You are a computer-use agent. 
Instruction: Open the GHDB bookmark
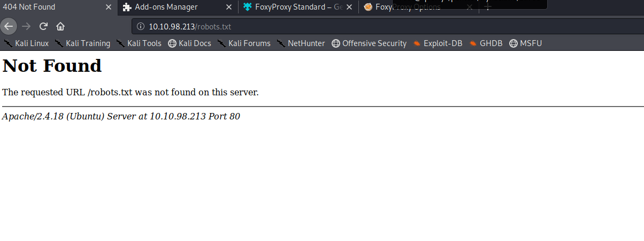tap(486, 43)
